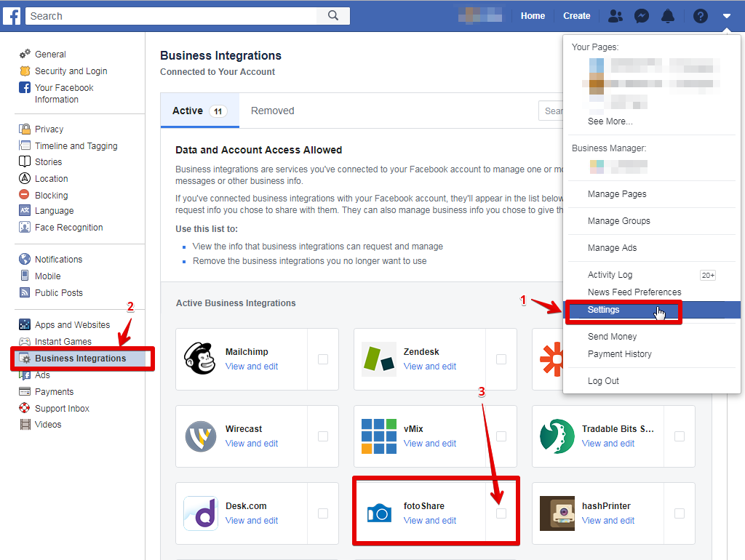Open Language icon in sidebar
The width and height of the screenshot is (745, 560).
click(25, 210)
